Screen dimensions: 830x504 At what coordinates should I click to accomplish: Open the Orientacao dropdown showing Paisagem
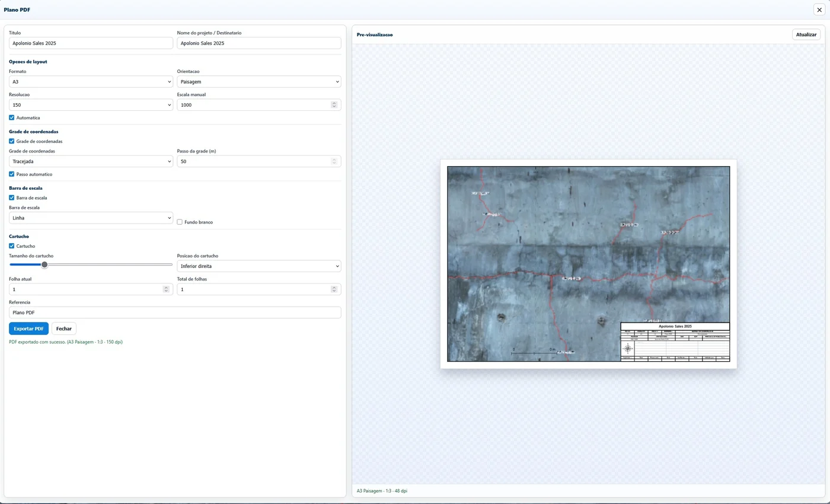259,82
